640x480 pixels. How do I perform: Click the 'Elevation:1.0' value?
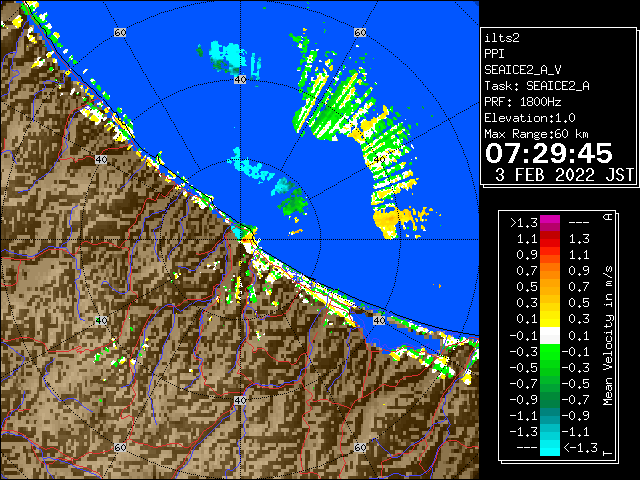pyautogui.click(x=530, y=118)
